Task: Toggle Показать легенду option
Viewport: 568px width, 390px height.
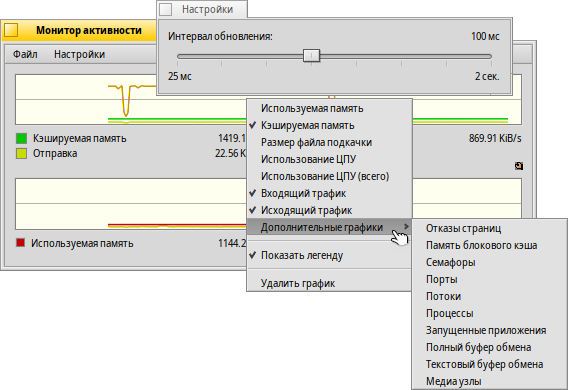Action: (329, 255)
